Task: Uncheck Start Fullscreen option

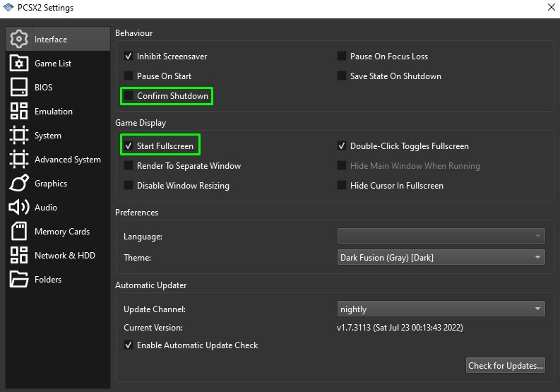Action: click(129, 145)
